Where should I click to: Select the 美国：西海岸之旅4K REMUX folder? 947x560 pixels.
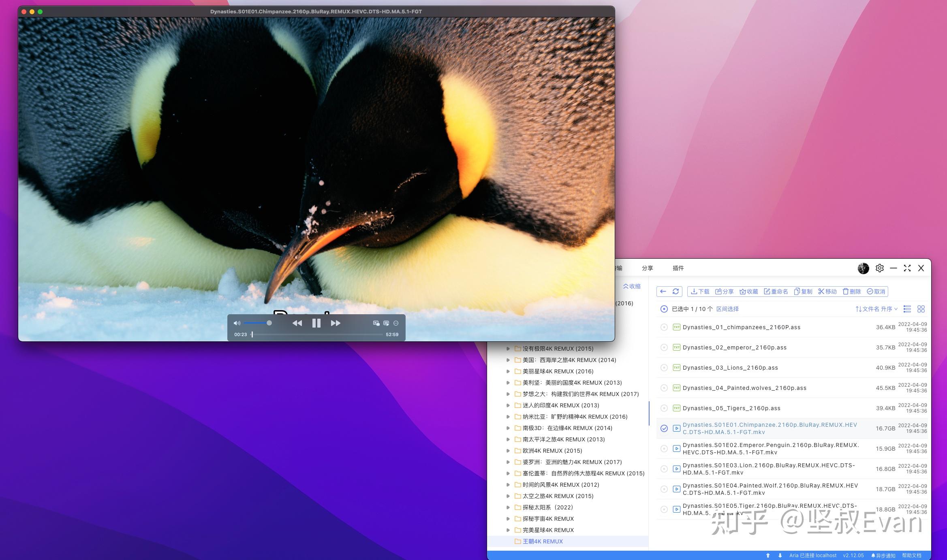point(569,360)
